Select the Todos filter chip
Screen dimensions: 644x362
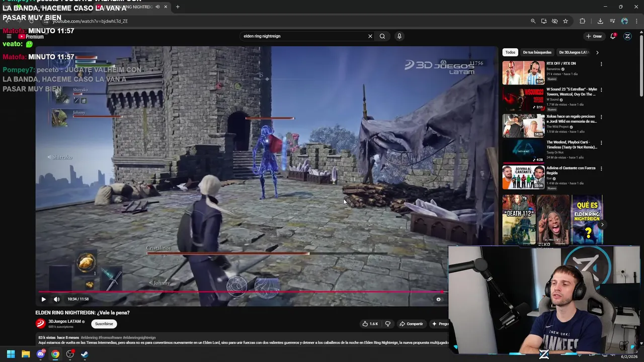[x=510, y=52]
